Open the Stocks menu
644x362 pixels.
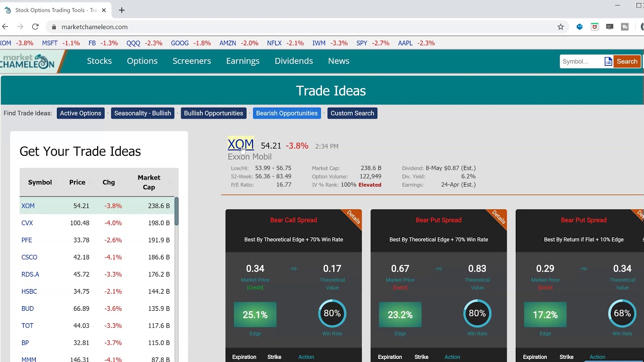99,61
